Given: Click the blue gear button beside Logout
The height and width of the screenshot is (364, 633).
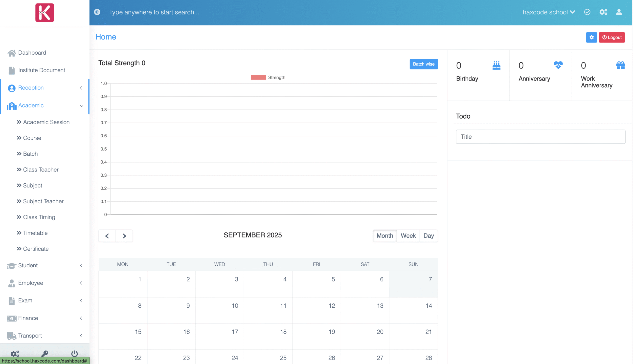Looking at the screenshot, I should 591,37.
